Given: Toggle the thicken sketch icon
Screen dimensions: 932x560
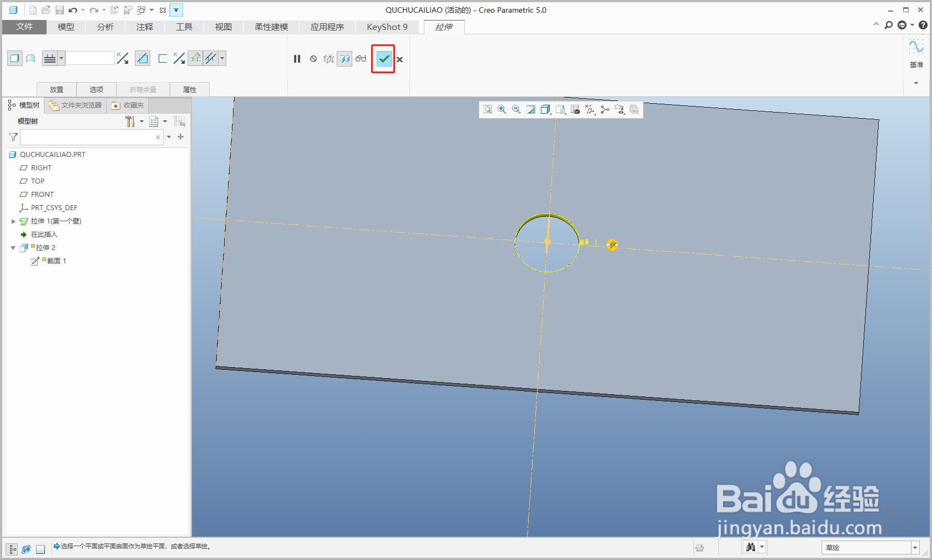Looking at the screenshot, I should pyautogui.click(x=163, y=58).
